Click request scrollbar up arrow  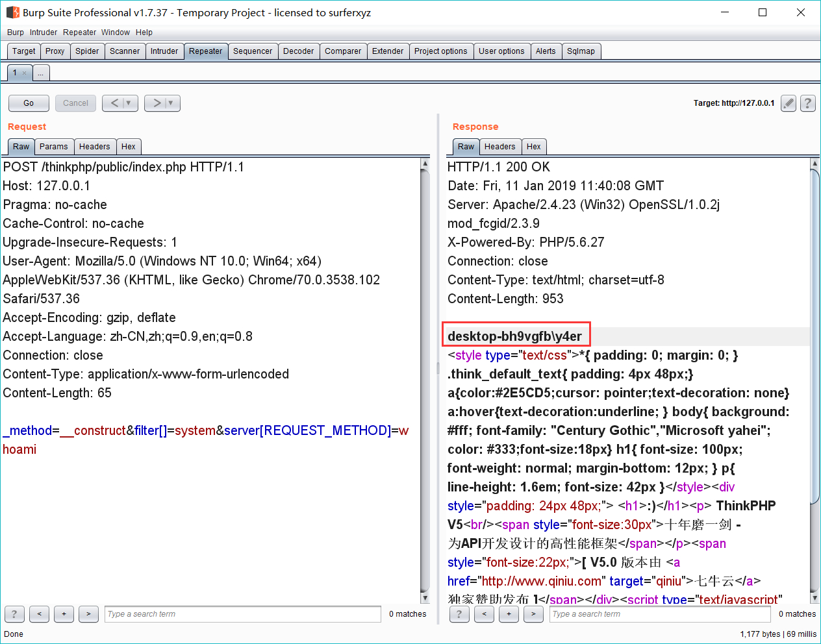[x=425, y=164]
